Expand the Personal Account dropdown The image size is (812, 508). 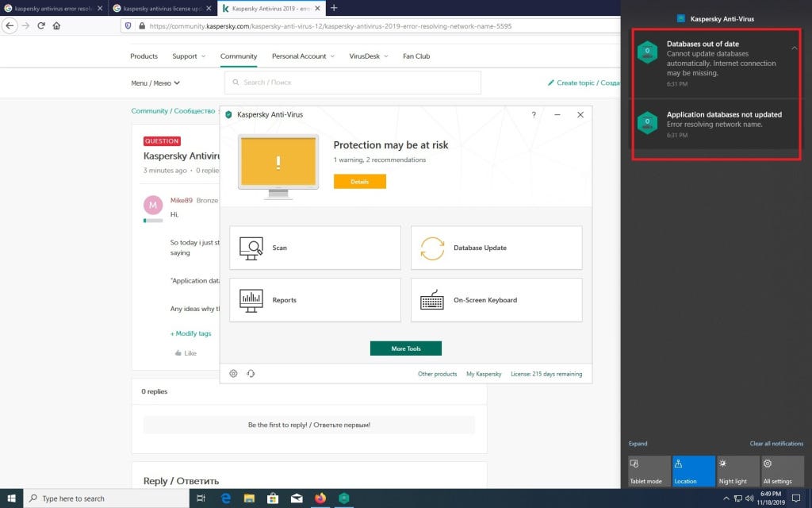coord(303,56)
